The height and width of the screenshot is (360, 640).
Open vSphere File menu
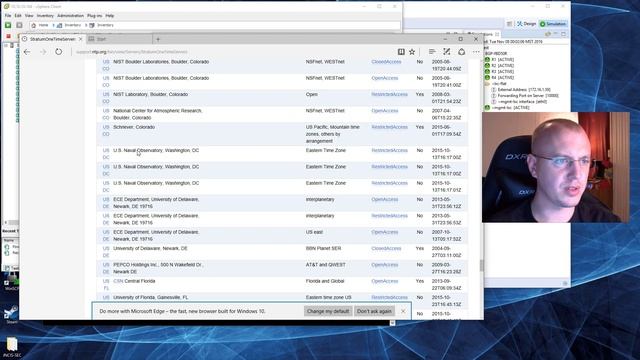[8, 16]
